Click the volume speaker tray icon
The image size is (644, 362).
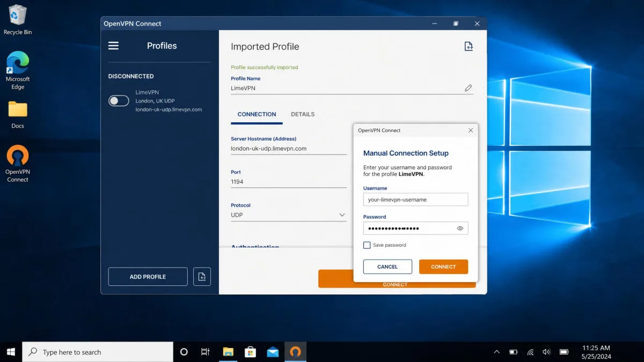click(546, 352)
